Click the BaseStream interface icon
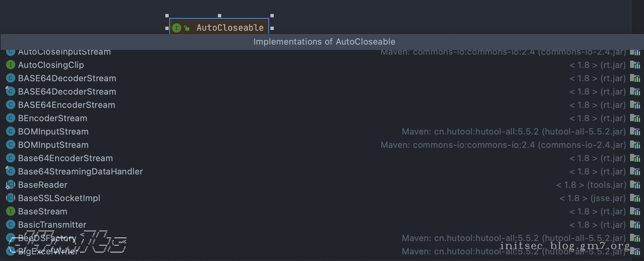This screenshot has height=261, width=644. click(11, 211)
